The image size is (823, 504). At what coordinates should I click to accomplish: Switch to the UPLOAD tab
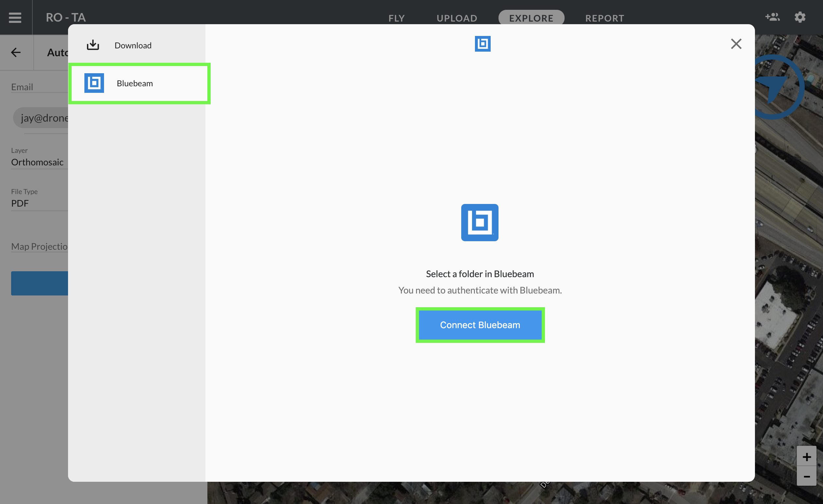coord(457,18)
